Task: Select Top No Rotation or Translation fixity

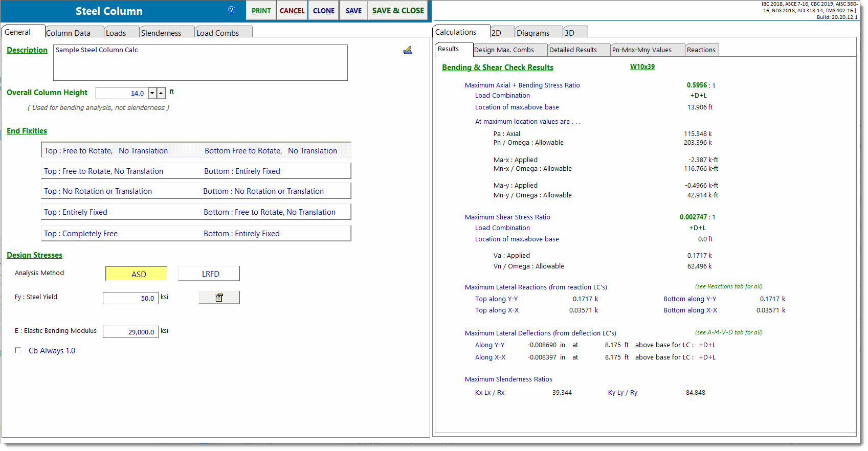Action: click(196, 191)
